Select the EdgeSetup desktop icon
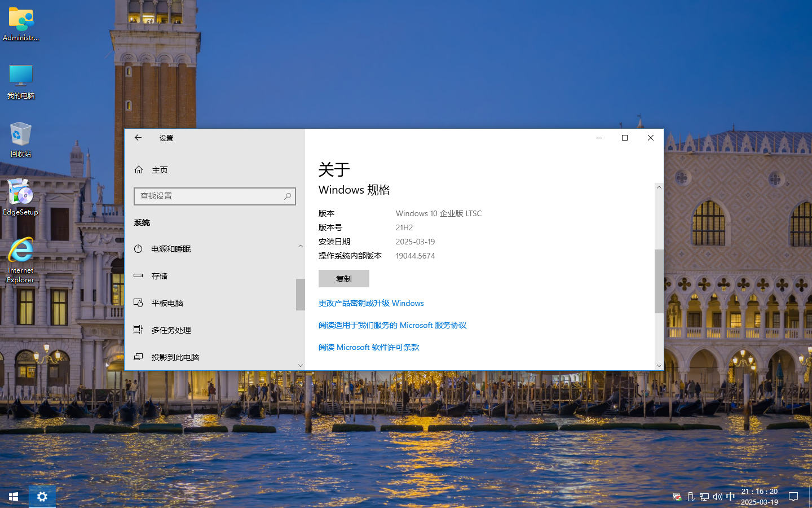Screen dimensions: 812x508 (21, 198)
